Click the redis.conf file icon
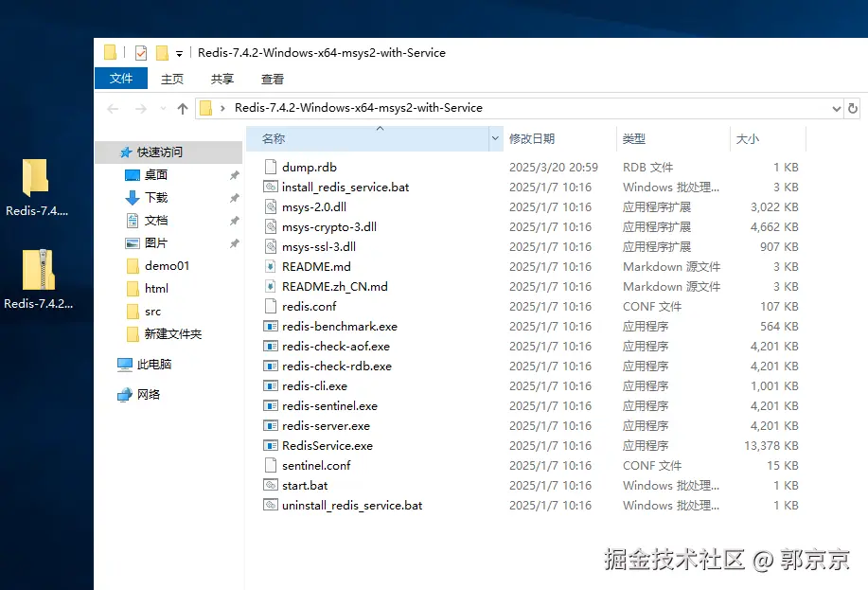Image resolution: width=868 pixels, height=590 pixels. pos(270,306)
